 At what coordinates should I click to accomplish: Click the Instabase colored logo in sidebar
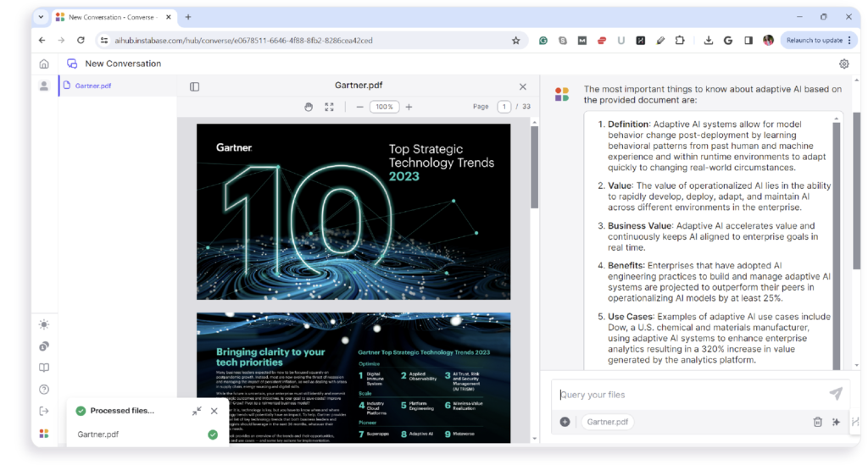click(x=44, y=434)
